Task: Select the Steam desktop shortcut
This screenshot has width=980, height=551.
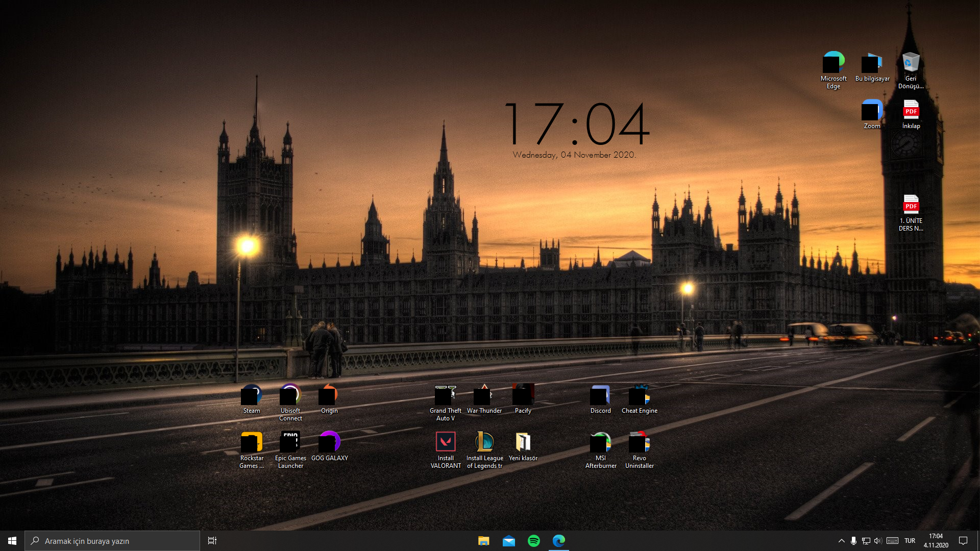Action: (252, 395)
